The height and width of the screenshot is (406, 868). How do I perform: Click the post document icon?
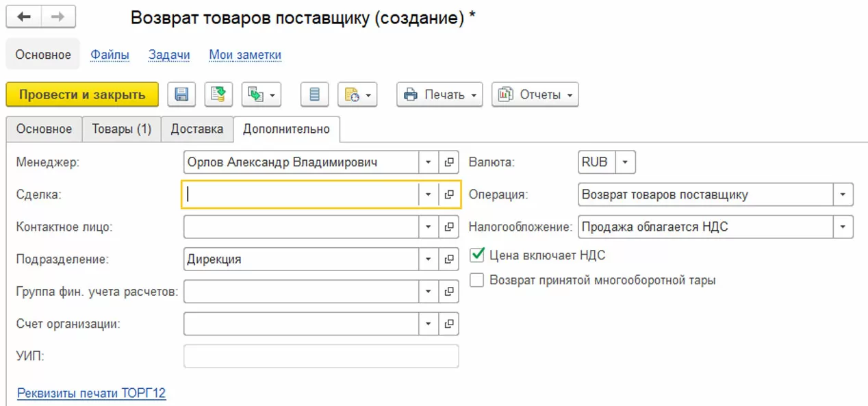pos(218,94)
